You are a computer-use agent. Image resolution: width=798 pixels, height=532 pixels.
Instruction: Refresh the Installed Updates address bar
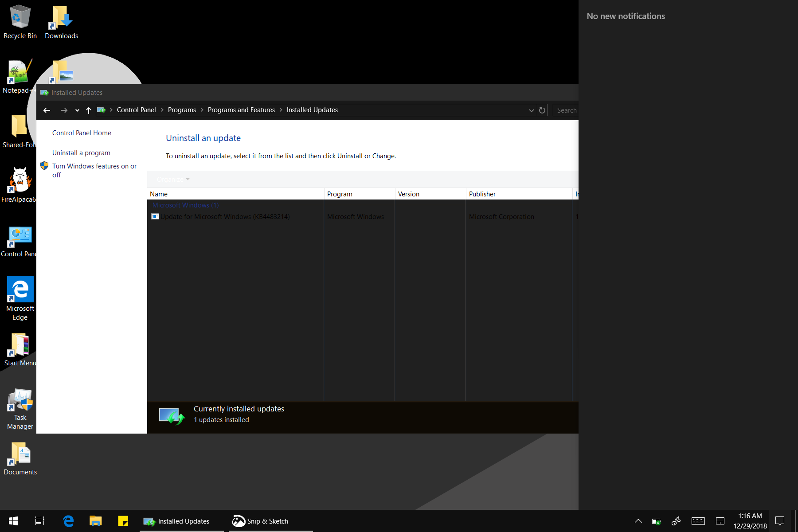point(542,110)
